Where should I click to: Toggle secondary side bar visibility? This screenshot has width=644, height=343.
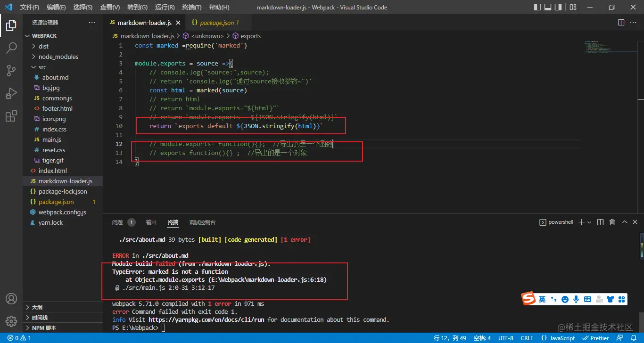coord(558,7)
